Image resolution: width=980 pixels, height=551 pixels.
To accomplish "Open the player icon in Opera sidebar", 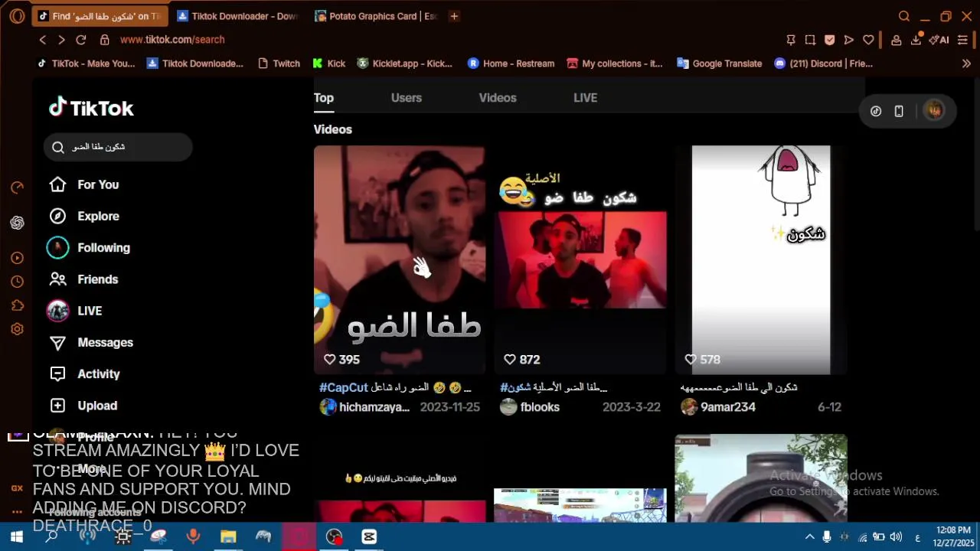I will [x=17, y=258].
